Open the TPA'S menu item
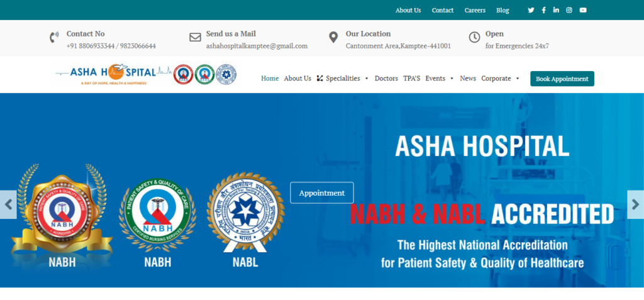The height and width of the screenshot is (300, 644). [x=411, y=79]
